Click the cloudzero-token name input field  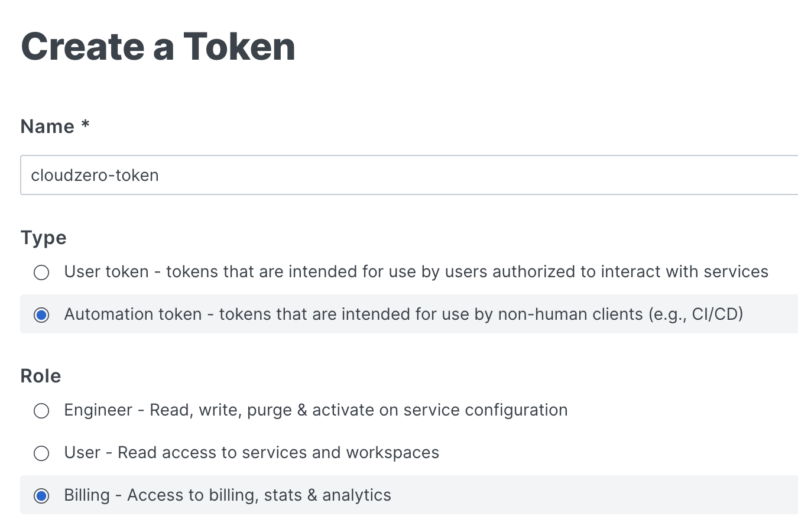(236, 175)
